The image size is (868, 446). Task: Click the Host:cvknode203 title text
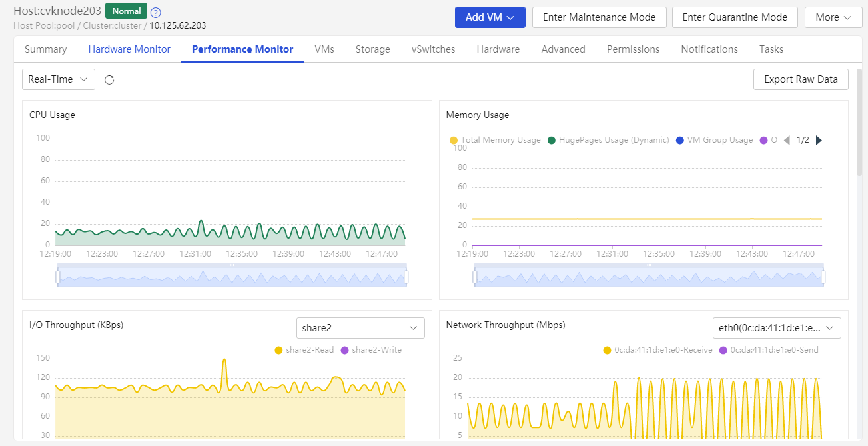click(57, 11)
